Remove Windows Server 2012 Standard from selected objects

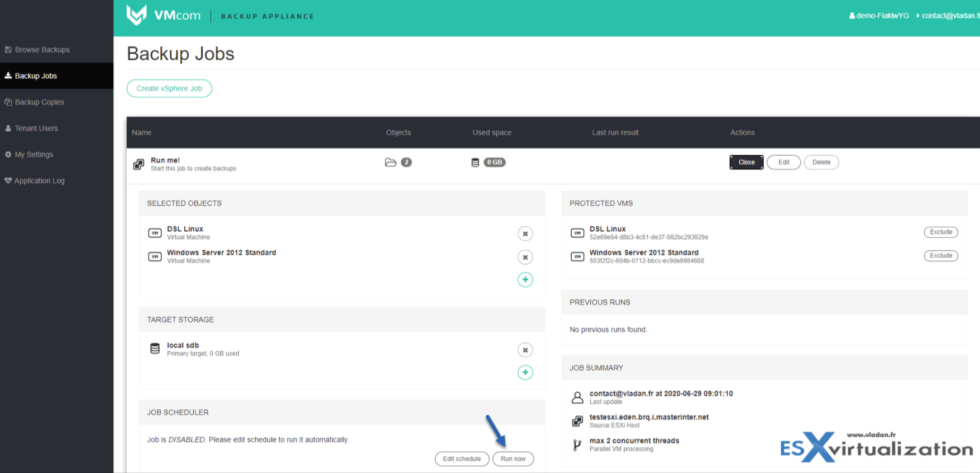(525, 257)
